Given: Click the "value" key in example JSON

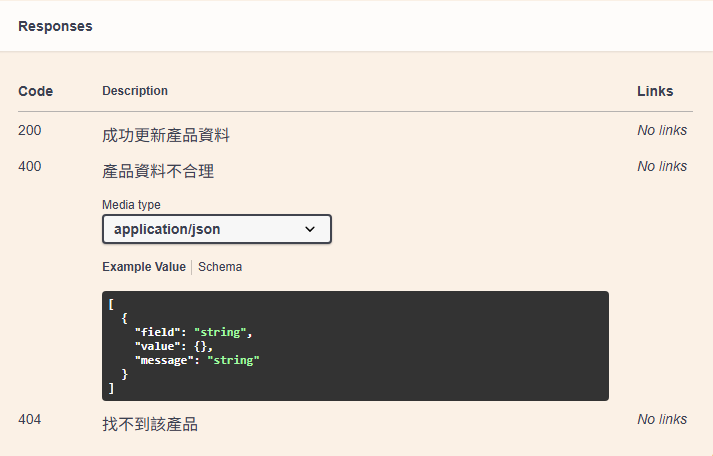Looking at the screenshot, I should [157, 346].
